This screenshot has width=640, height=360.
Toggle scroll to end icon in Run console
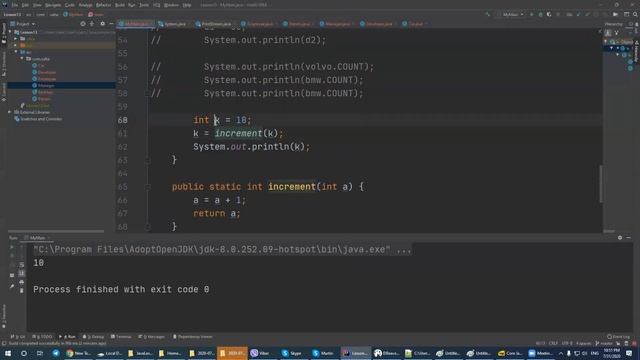pos(22,273)
